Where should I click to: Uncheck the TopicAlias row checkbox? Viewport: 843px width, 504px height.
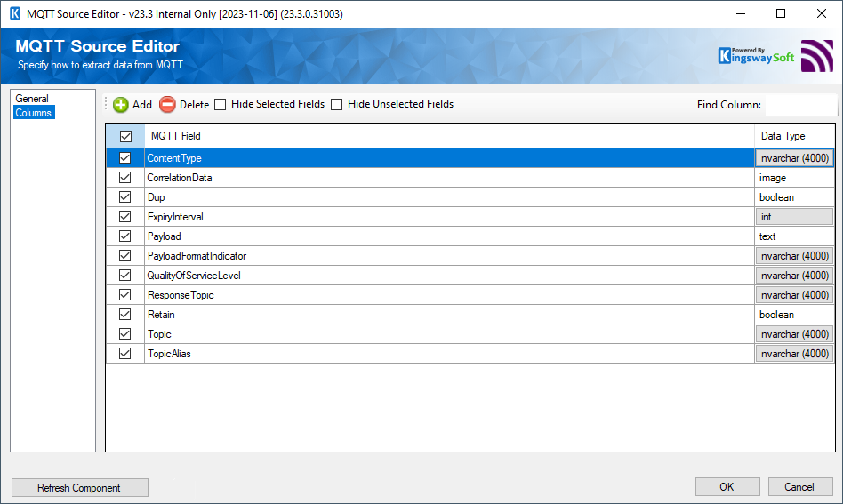pyautogui.click(x=125, y=354)
